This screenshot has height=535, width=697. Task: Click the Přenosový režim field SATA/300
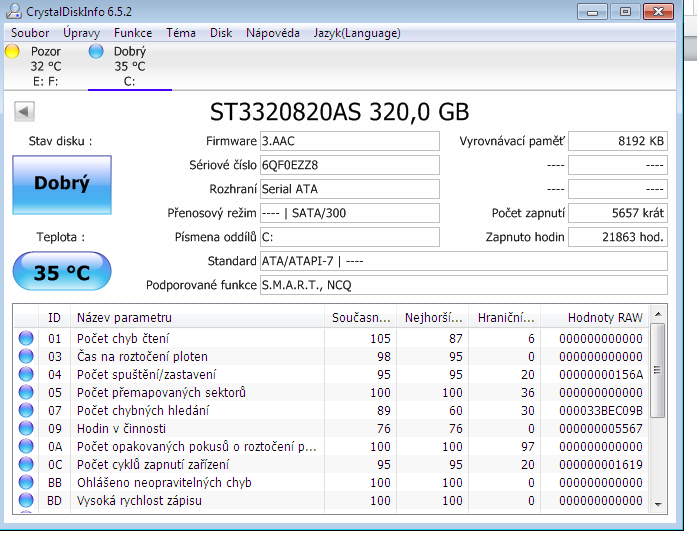coord(349,213)
